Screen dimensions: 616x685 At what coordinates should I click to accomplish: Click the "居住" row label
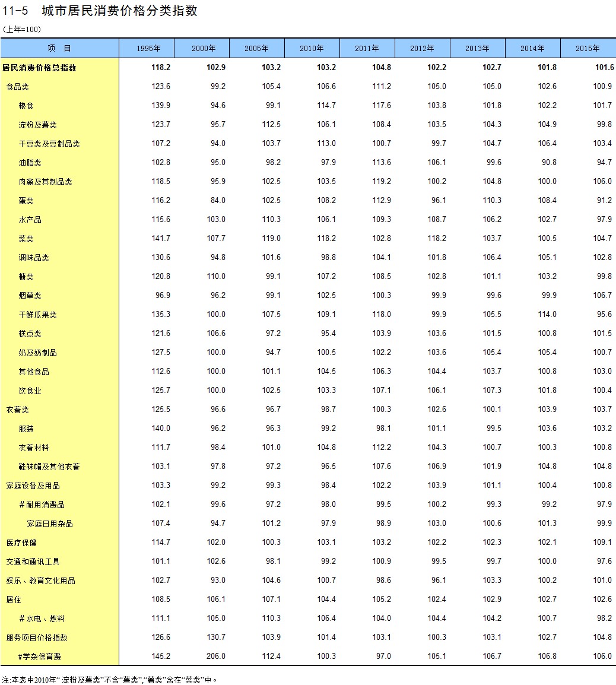click(x=14, y=600)
